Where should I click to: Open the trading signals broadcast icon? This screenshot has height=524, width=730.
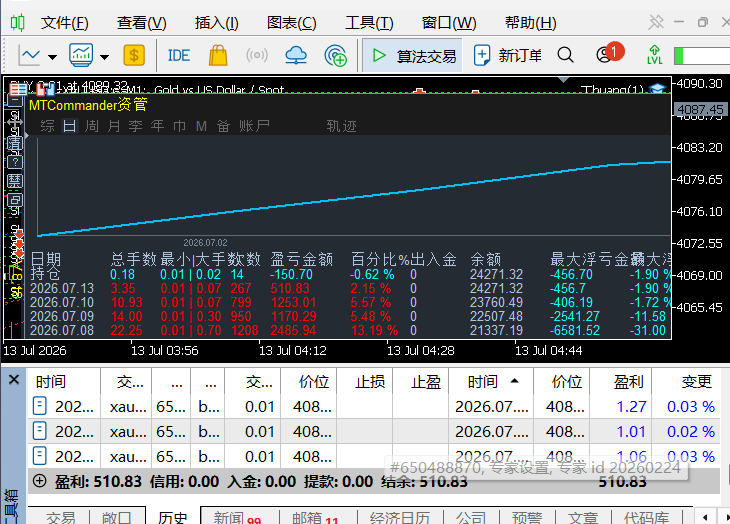257,55
